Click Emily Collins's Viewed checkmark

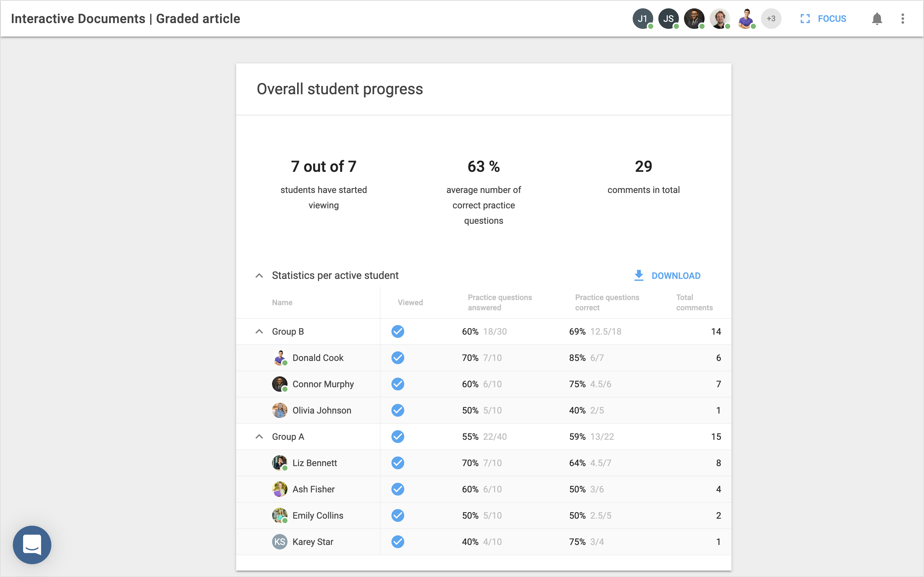click(x=398, y=515)
